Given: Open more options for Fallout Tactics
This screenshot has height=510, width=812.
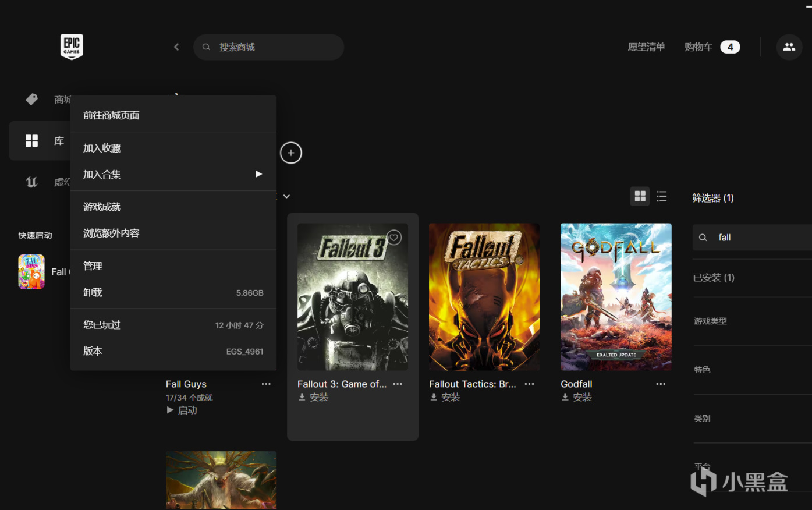Looking at the screenshot, I should pyautogui.click(x=529, y=384).
